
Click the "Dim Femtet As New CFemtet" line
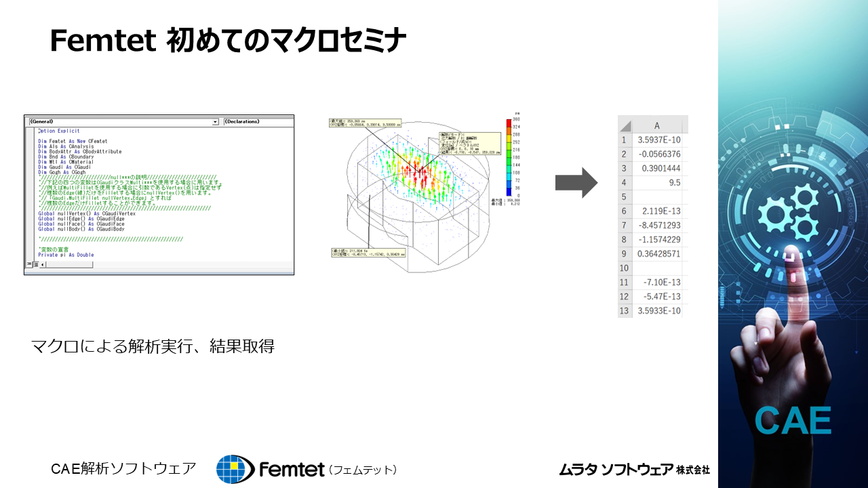73,141
